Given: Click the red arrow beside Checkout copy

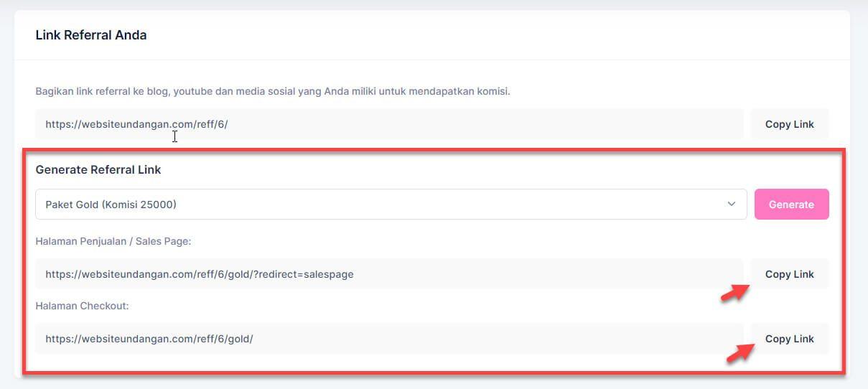Looking at the screenshot, I should pyautogui.click(x=739, y=354).
